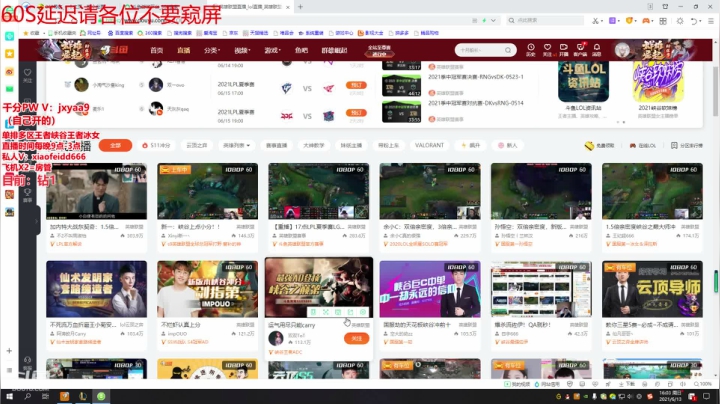Screen dimensions: 720x404
Task: Open the 视频 dropdown in site navigation
Action: [x=242, y=50]
